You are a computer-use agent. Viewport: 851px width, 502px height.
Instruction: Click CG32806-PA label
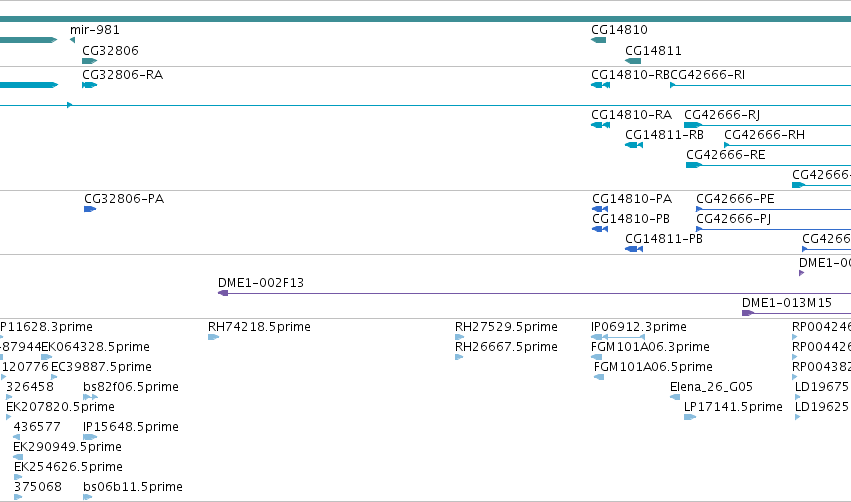[x=124, y=199]
